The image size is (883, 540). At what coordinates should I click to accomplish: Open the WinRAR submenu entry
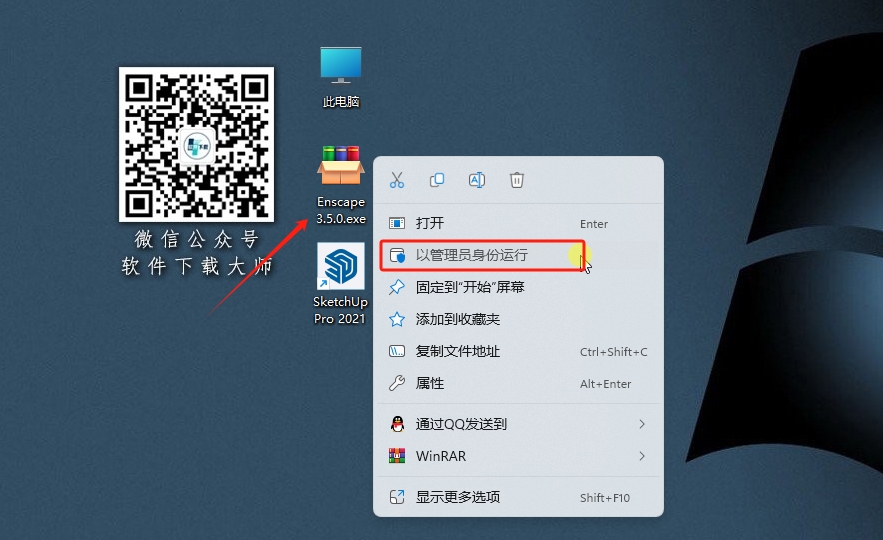pyautogui.click(x=518, y=456)
